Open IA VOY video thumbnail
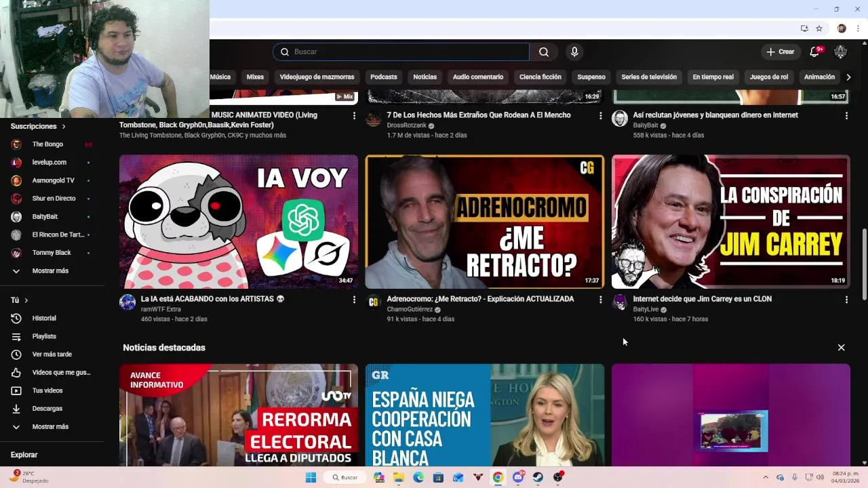This screenshot has width=868, height=488. 239,222
